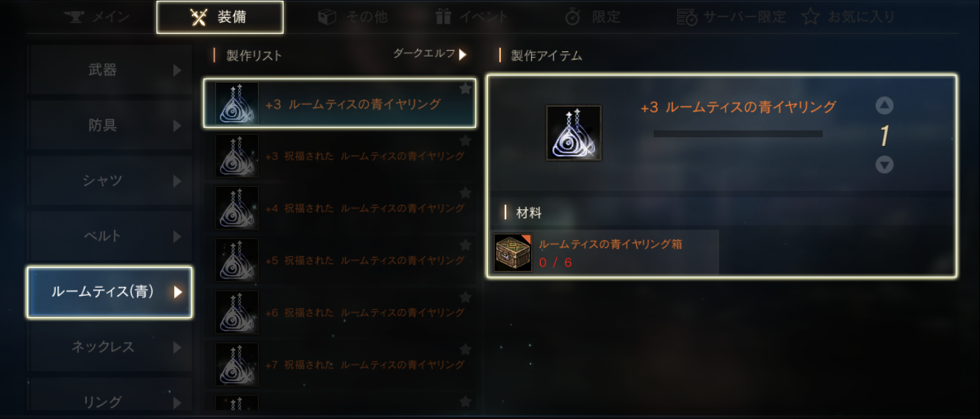Toggle favorite star on +7 祝福された item
This screenshot has width=980, height=419.
click(x=465, y=349)
